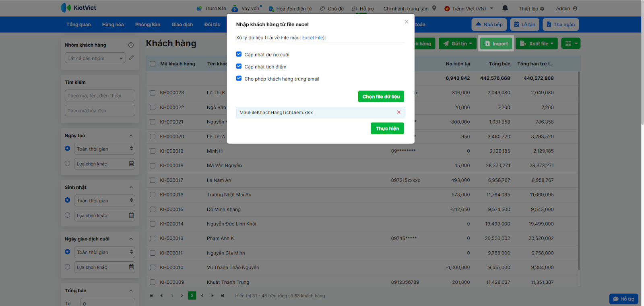Add a new customer group plus icon
Viewport: 644px width, 306px height.
(x=131, y=45)
